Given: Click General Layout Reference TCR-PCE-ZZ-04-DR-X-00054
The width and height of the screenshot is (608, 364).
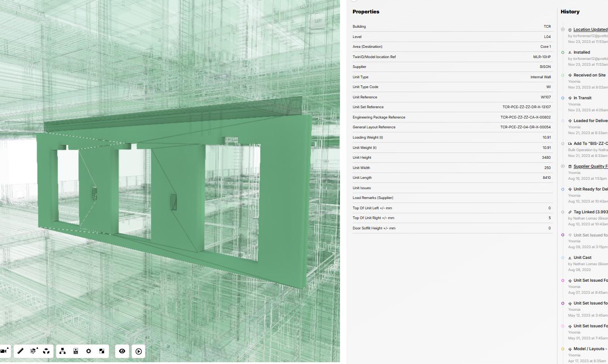Looking at the screenshot, I should point(526,127).
